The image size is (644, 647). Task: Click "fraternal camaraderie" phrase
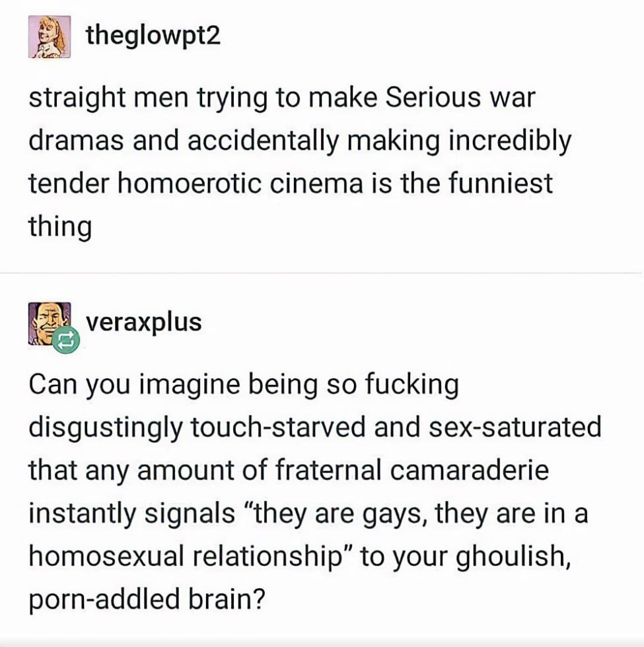tap(412, 470)
